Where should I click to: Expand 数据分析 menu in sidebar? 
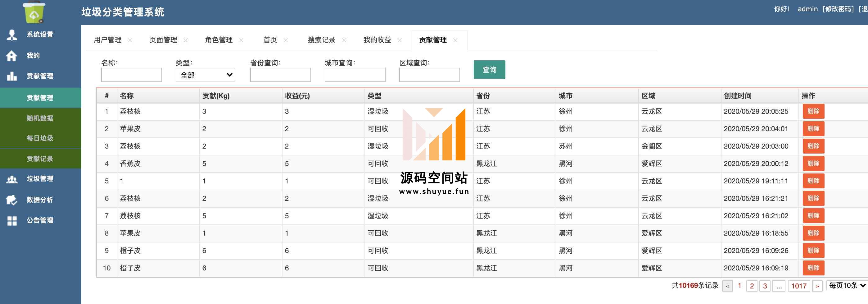pos(40,200)
